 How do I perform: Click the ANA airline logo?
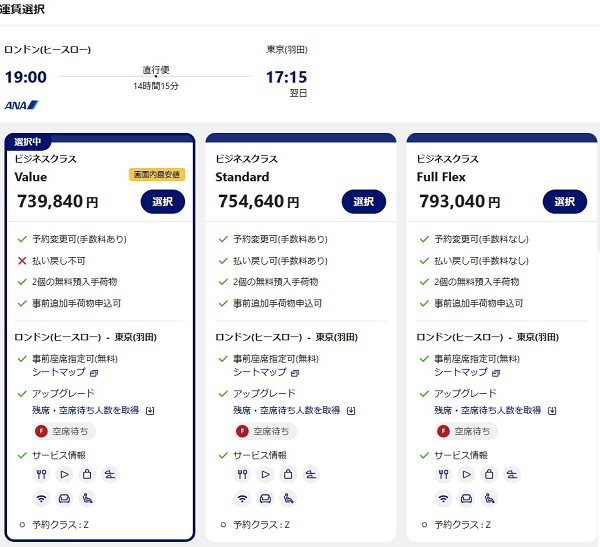point(21,104)
